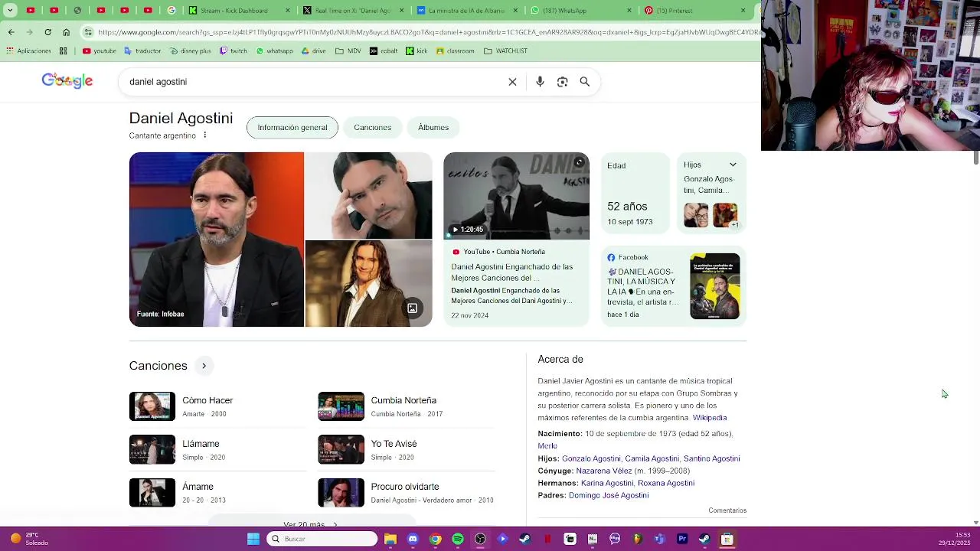Viewport: 980px width, 551px height.
Task: Open the MDV bookmarks folder
Action: (x=348, y=51)
